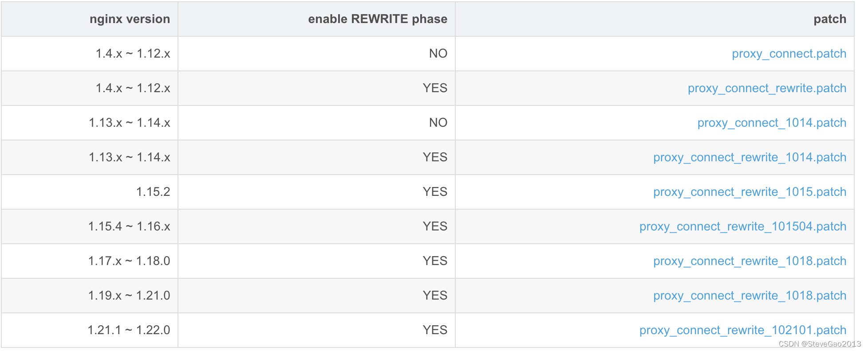Screen dimensions: 868x351
Task: Open proxy_connect_rewrite_101504.patch link
Action: [743, 226]
